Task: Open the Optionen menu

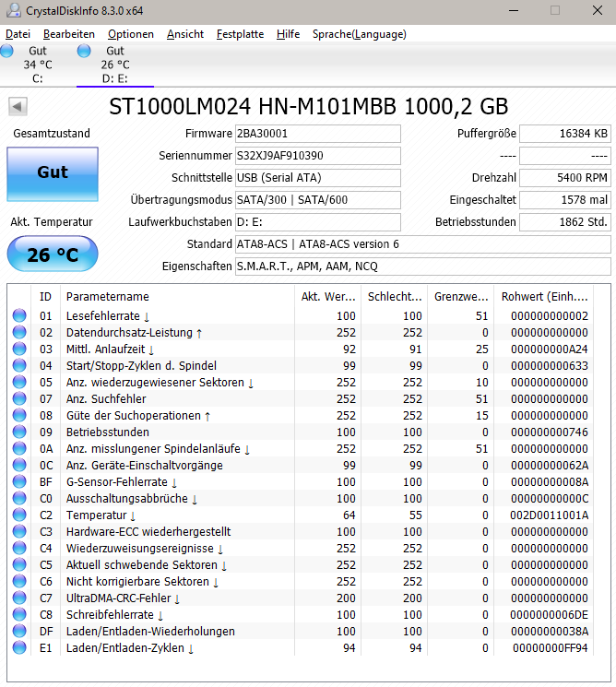Action: point(131,34)
